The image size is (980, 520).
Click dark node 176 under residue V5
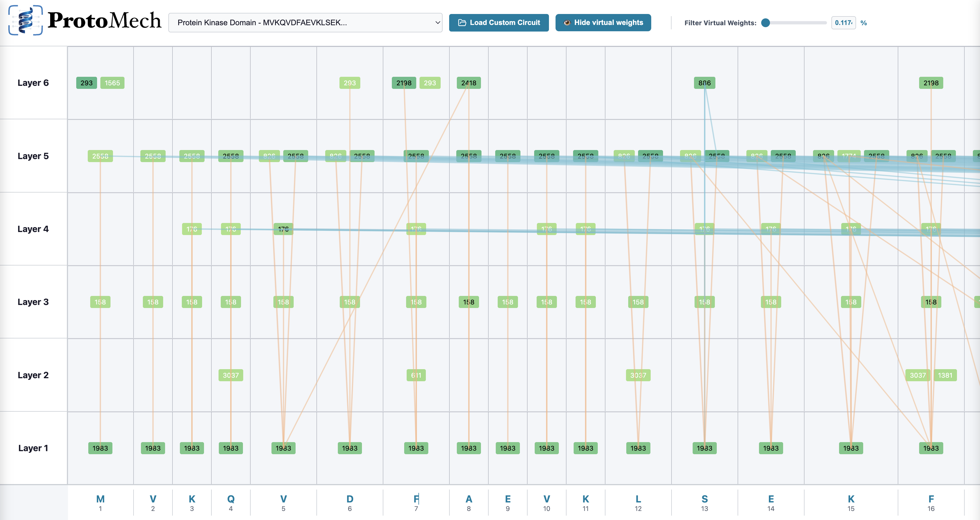[x=283, y=229]
